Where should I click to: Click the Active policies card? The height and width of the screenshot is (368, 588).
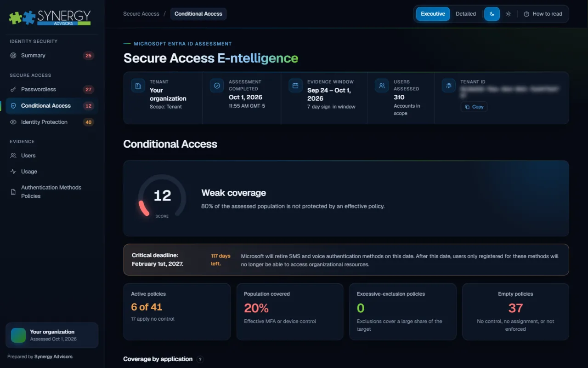click(x=177, y=312)
